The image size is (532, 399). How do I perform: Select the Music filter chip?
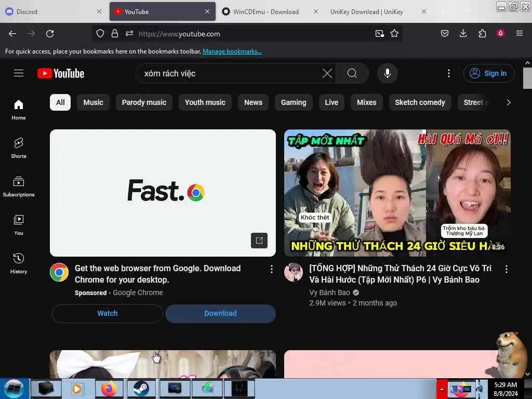click(x=94, y=102)
